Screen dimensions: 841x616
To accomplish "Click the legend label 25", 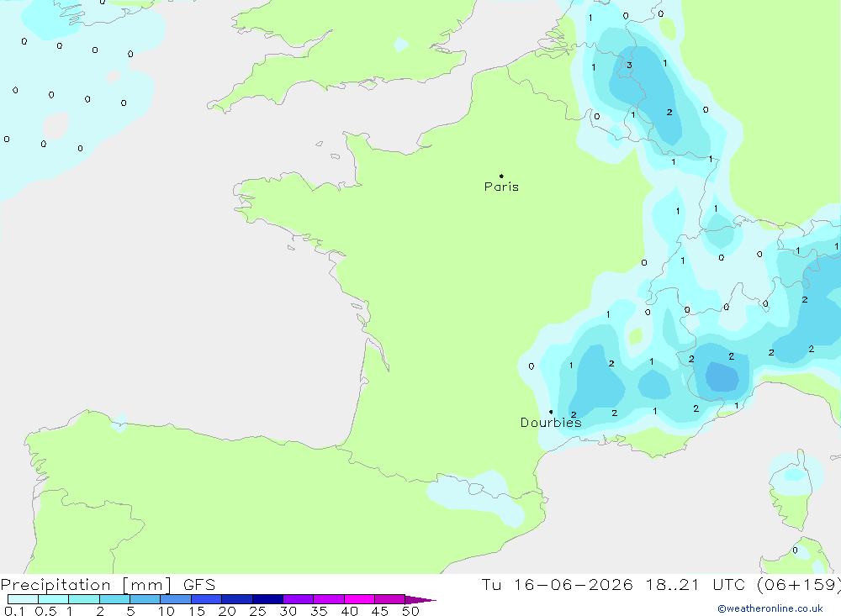I will coord(257,611).
